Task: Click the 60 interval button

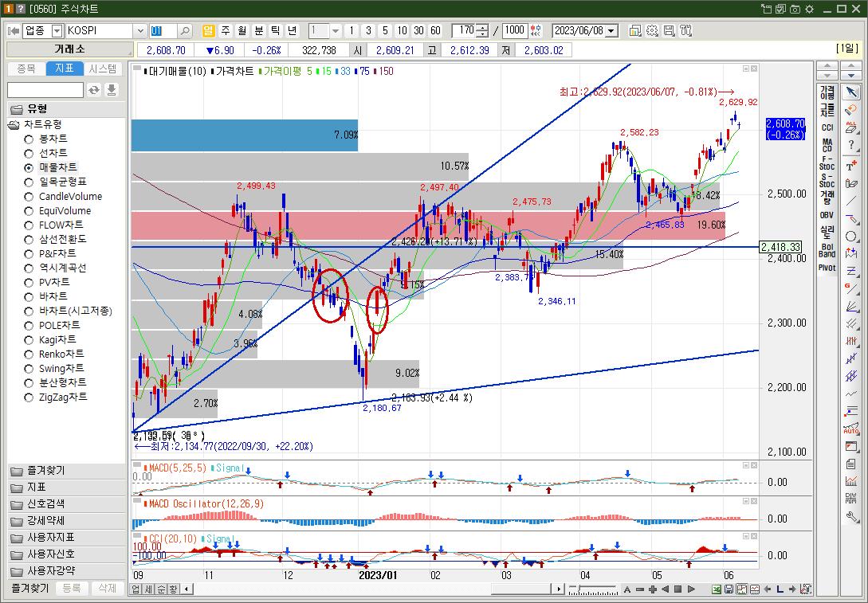Action: pyautogui.click(x=436, y=30)
